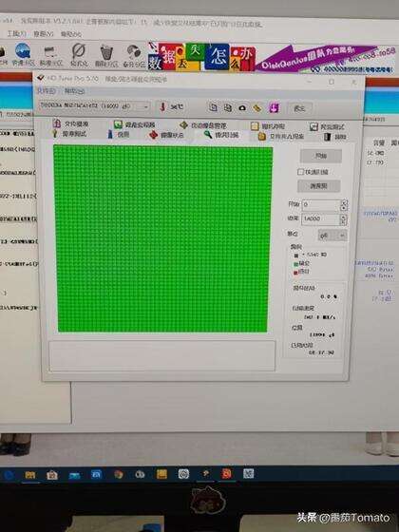Open the unit dropdown showing gB
This screenshot has width=399, height=532.
click(x=332, y=236)
